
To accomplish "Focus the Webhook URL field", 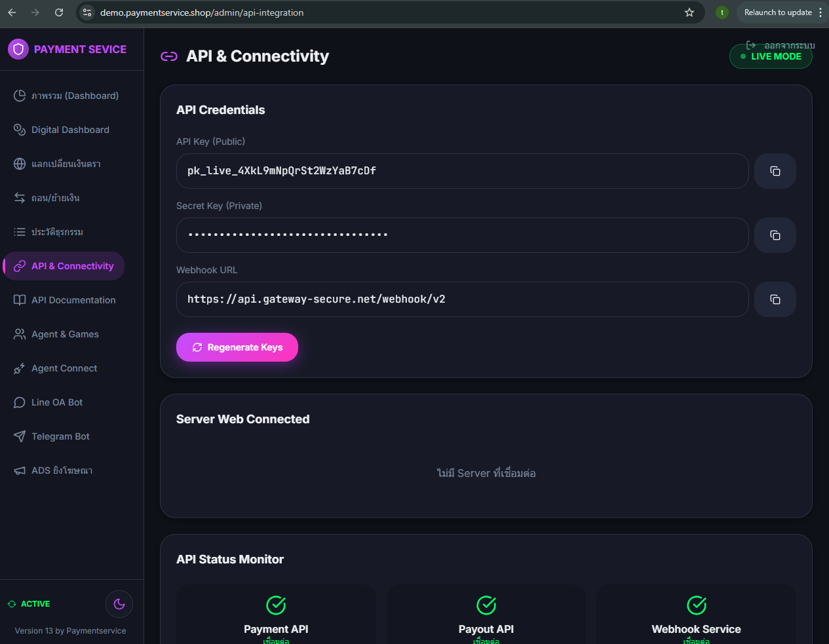I will pyautogui.click(x=462, y=299).
